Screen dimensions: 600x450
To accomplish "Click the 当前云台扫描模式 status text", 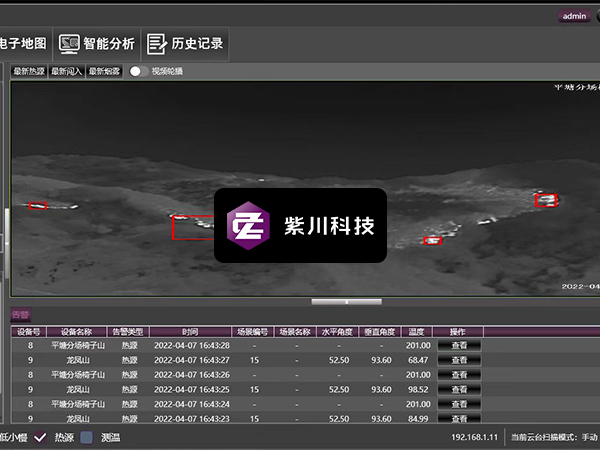I will pos(554,437).
